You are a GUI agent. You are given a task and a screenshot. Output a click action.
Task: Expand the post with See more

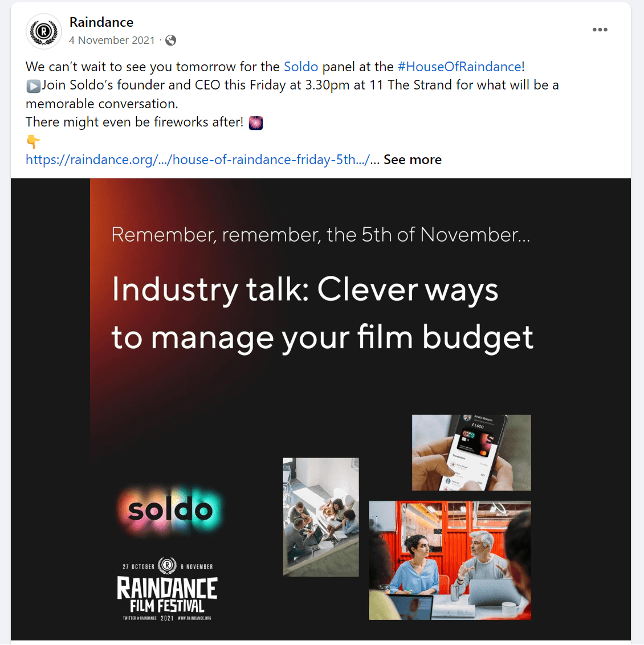click(412, 160)
